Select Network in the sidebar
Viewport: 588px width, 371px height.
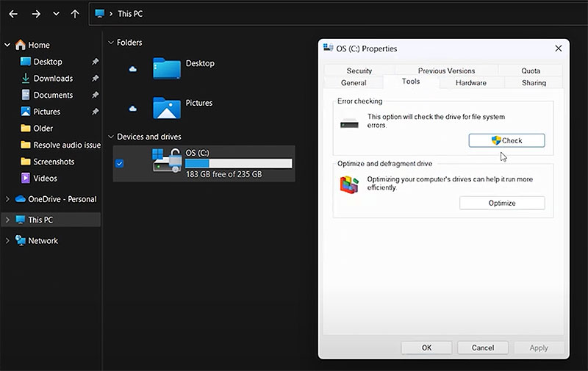coord(43,240)
